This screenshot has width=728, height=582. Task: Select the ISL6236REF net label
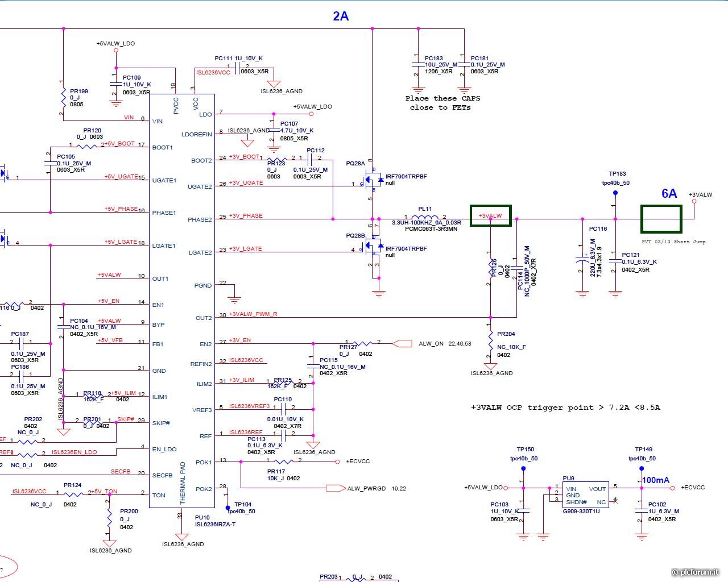[246, 433]
